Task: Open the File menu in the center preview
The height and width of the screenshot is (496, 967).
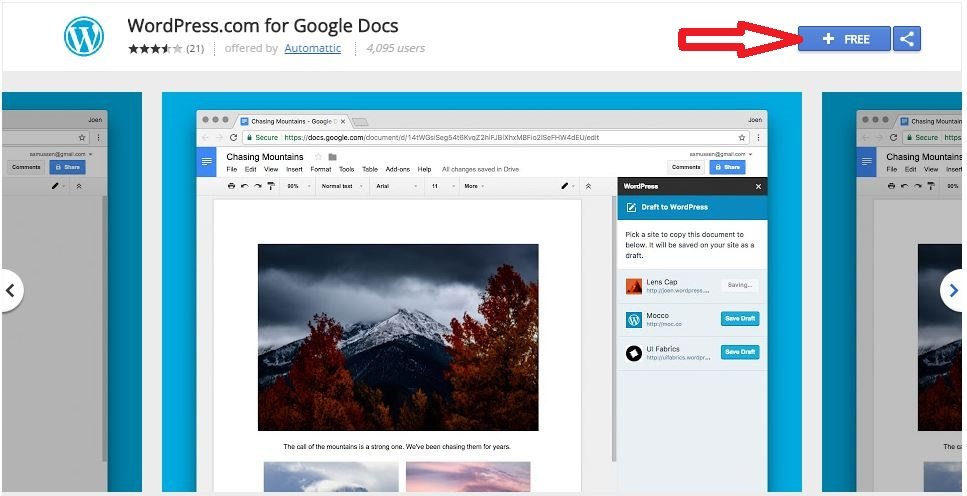Action: pos(232,169)
